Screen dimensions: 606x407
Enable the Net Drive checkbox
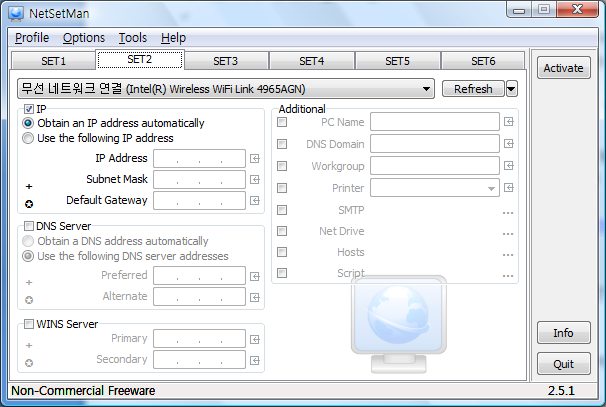pos(282,231)
